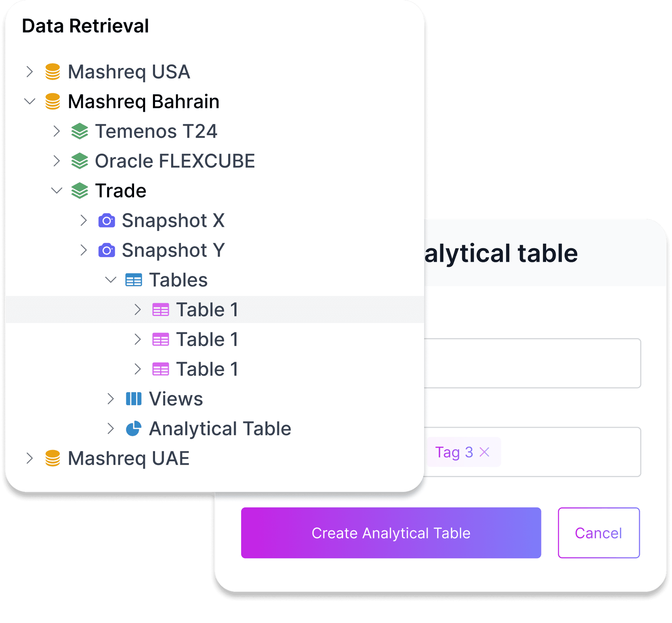
Task: Expand the Mashreq USA node
Action: click(x=29, y=71)
